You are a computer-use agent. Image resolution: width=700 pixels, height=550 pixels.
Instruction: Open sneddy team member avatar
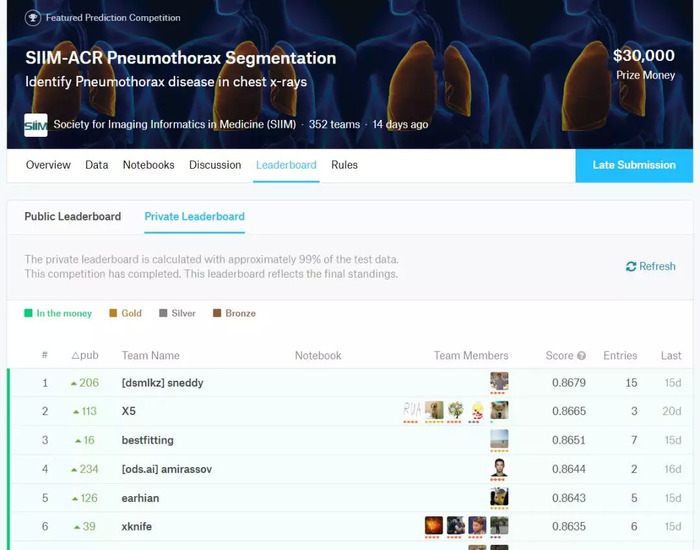[499, 382]
